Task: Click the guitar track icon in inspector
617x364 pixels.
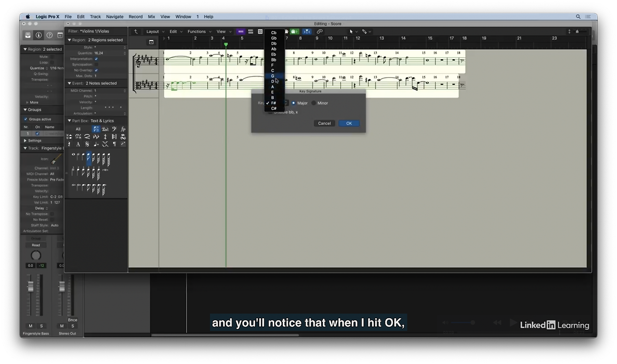Action: (56, 159)
